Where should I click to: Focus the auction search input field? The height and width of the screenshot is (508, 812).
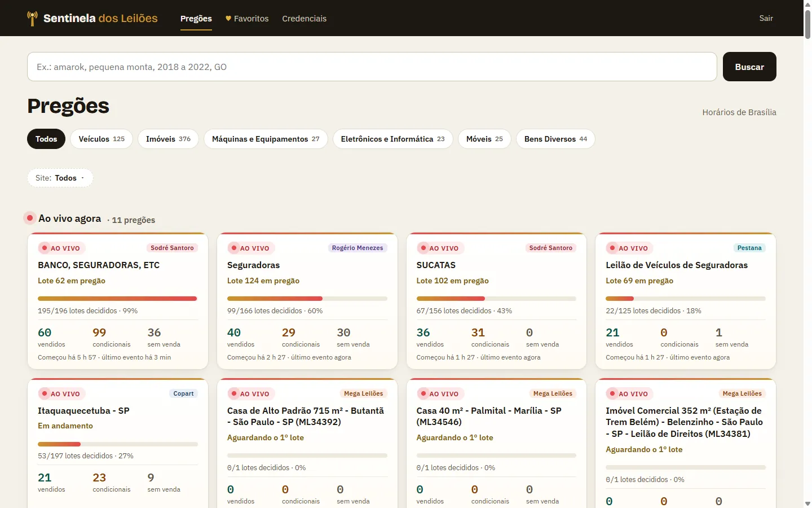pos(372,67)
